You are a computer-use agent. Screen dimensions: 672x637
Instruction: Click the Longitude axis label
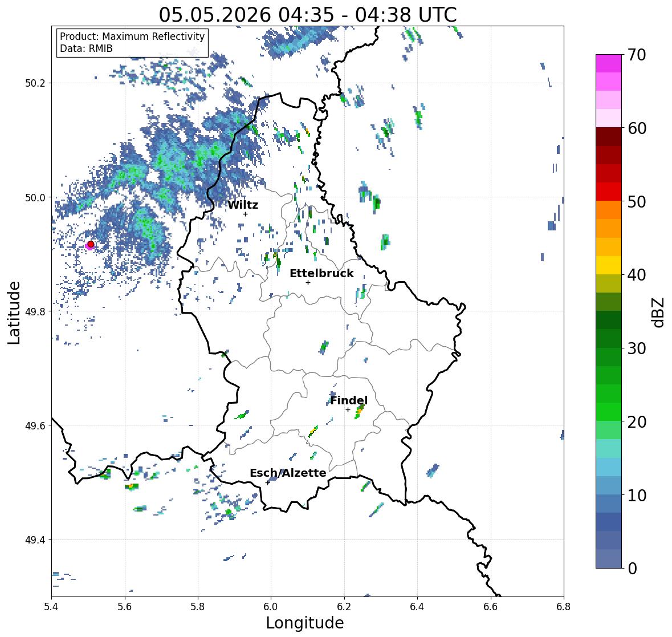(305, 623)
